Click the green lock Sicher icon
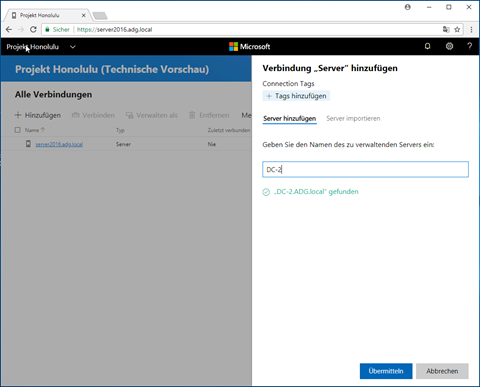Image resolution: width=480 pixels, height=387 pixels. click(47, 29)
